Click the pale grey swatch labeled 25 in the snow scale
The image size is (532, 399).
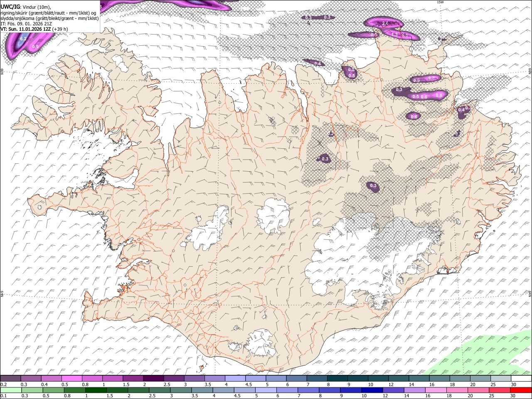point(501,378)
